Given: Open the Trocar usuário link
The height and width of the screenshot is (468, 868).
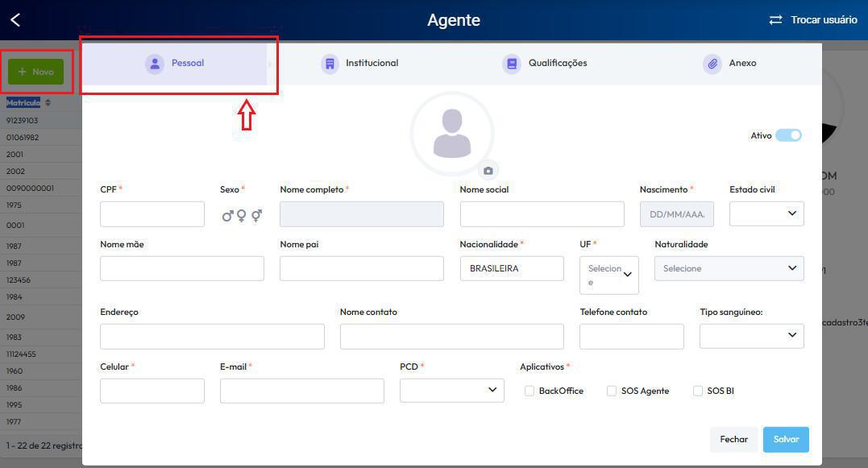Looking at the screenshot, I should [x=824, y=20].
